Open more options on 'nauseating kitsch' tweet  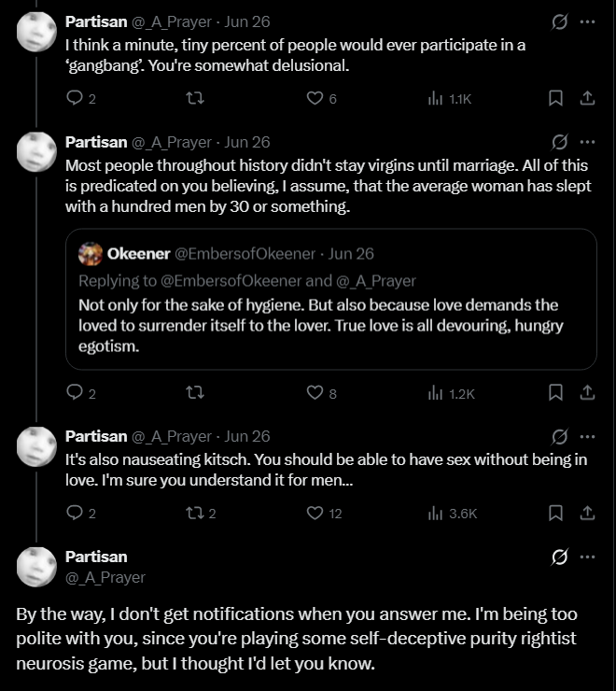[x=587, y=437]
